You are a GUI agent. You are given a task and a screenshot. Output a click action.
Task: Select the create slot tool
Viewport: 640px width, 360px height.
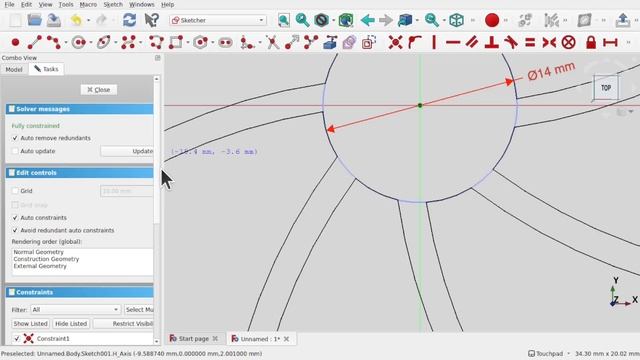[x=225, y=42]
